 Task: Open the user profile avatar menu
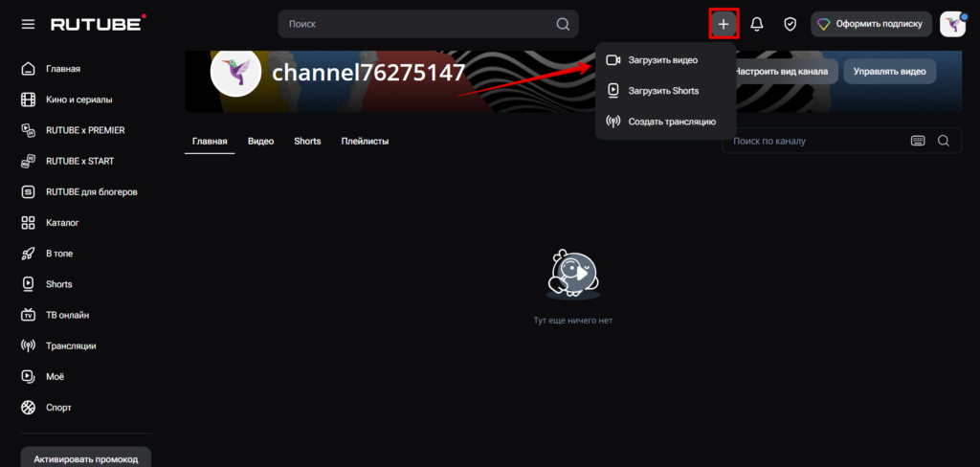(953, 24)
